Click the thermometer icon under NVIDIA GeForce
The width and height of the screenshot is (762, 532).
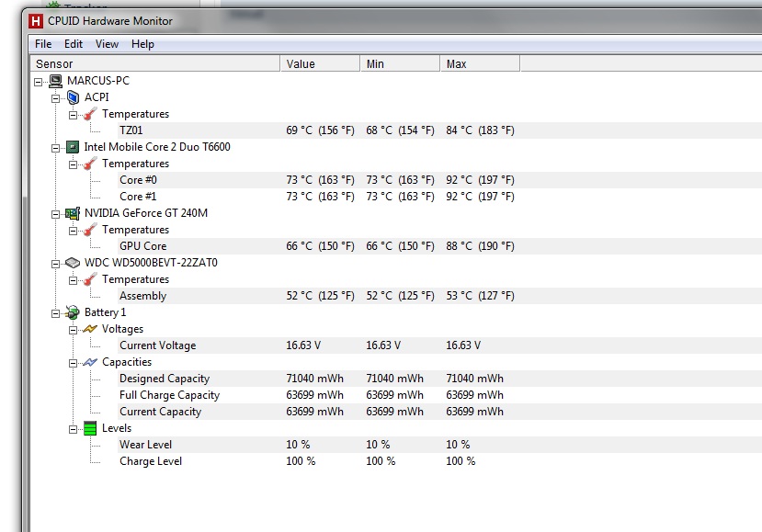[x=90, y=230]
